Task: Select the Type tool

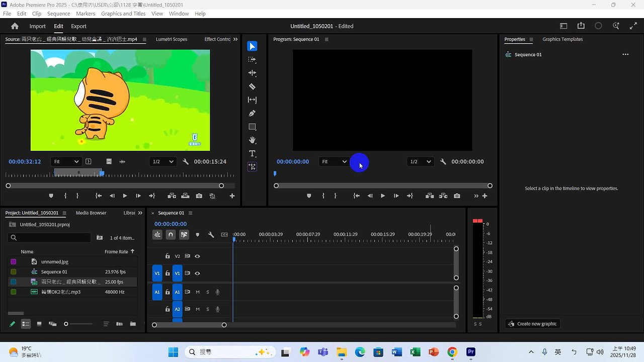Action: (x=252, y=154)
